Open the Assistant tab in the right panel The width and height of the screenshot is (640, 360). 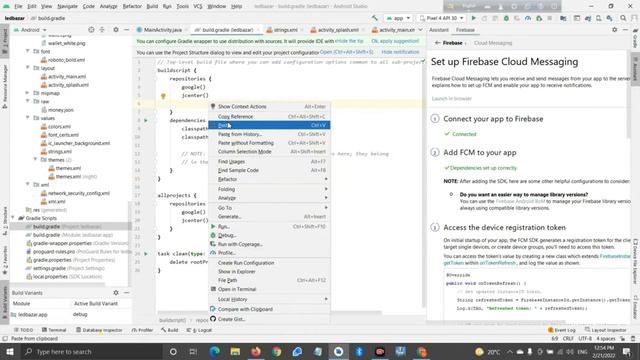(x=439, y=30)
